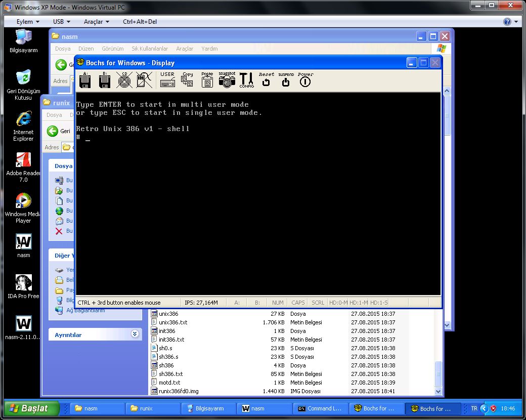The height and width of the screenshot is (420, 526).
Task: Click Bochs floppy A: drive icon
Action: point(85,80)
